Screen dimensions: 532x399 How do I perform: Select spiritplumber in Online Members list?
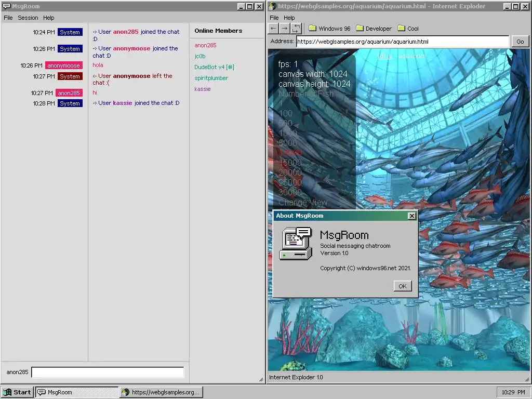click(x=211, y=78)
